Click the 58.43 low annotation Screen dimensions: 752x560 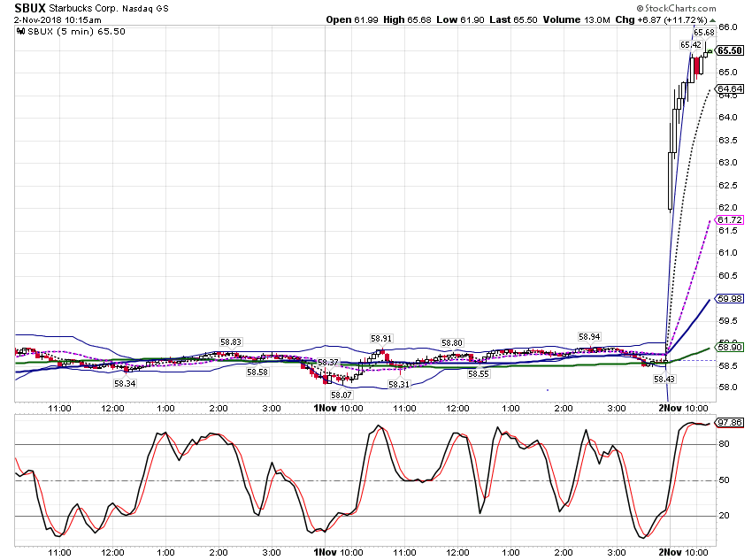[664, 380]
